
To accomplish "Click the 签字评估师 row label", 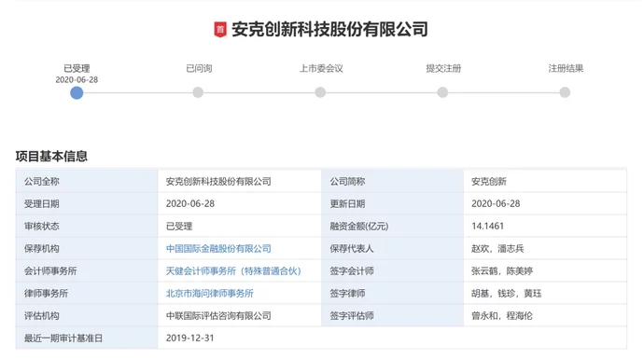I will click(x=352, y=316).
